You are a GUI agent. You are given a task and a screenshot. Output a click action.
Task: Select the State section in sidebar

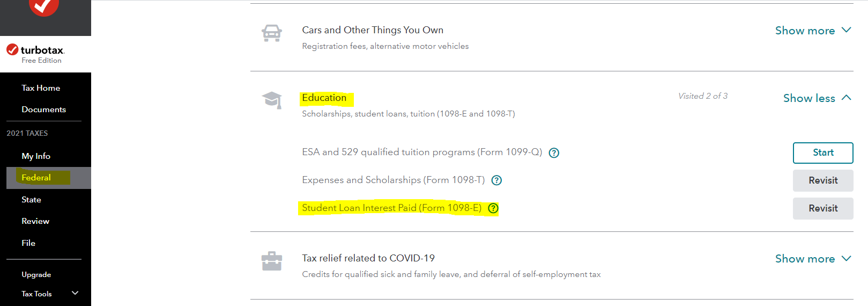[31, 200]
